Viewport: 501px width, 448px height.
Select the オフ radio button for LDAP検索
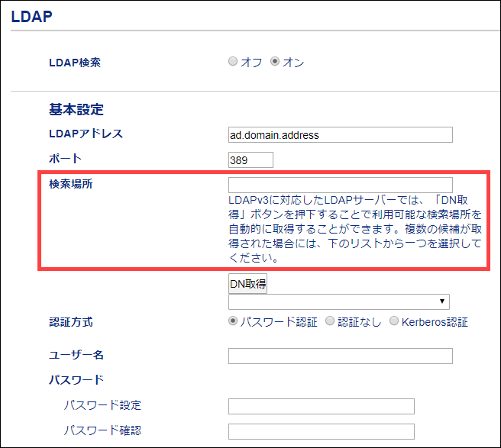[x=233, y=63]
